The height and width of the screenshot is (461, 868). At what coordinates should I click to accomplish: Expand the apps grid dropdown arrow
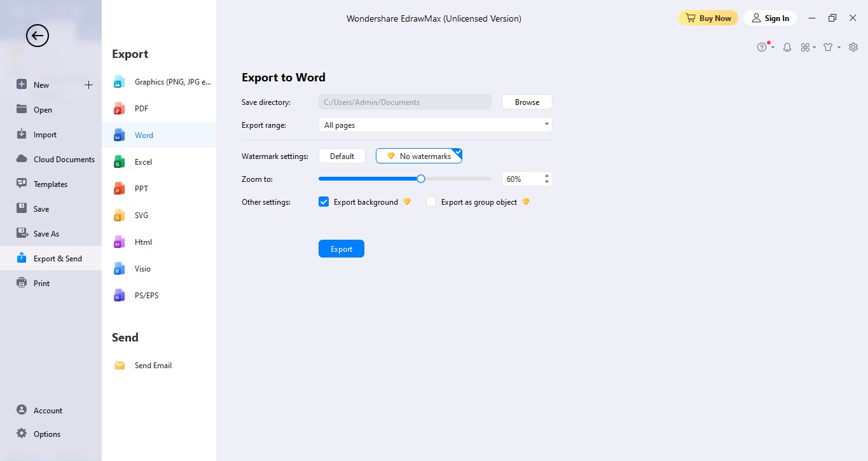pos(815,48)
